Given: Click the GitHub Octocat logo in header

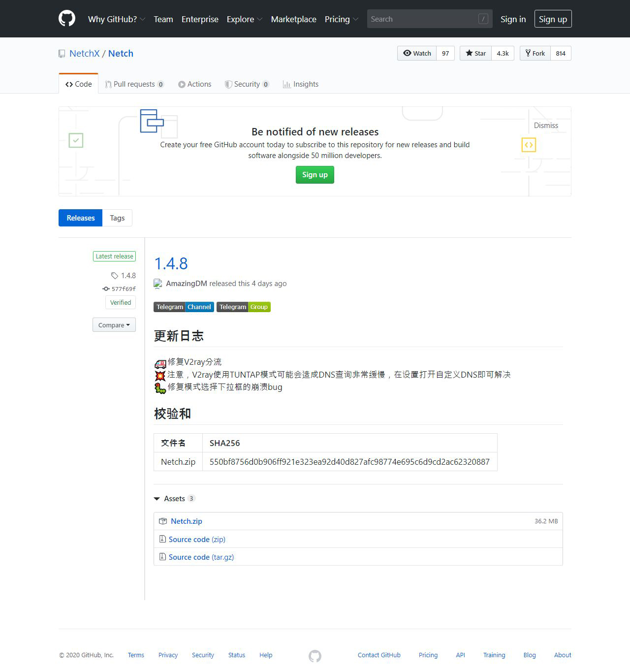Looking at the screenshot, I should (x=67, y=19).
